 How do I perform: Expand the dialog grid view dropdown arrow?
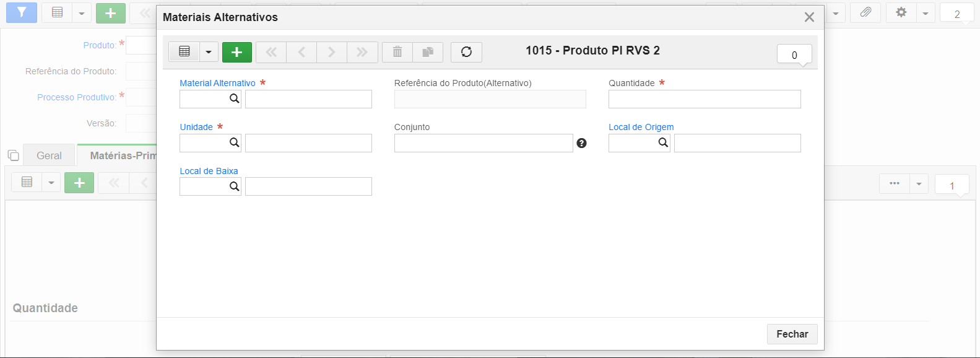(x=209, y=52)
